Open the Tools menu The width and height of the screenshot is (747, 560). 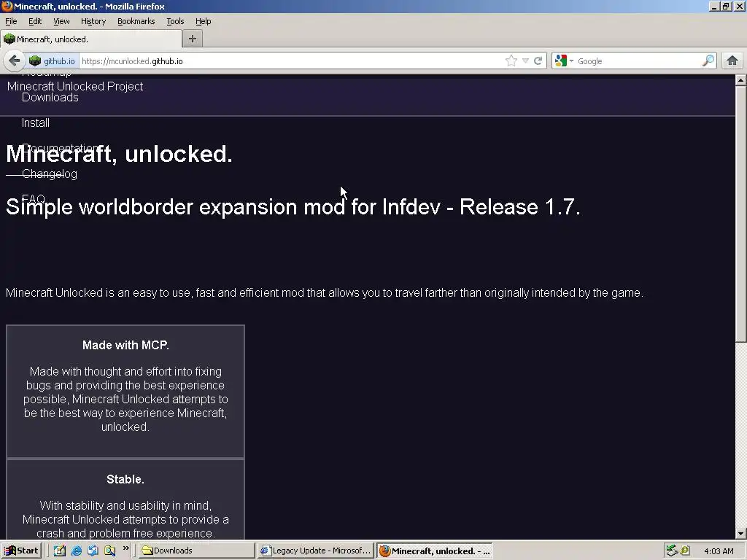pos(175,21)
